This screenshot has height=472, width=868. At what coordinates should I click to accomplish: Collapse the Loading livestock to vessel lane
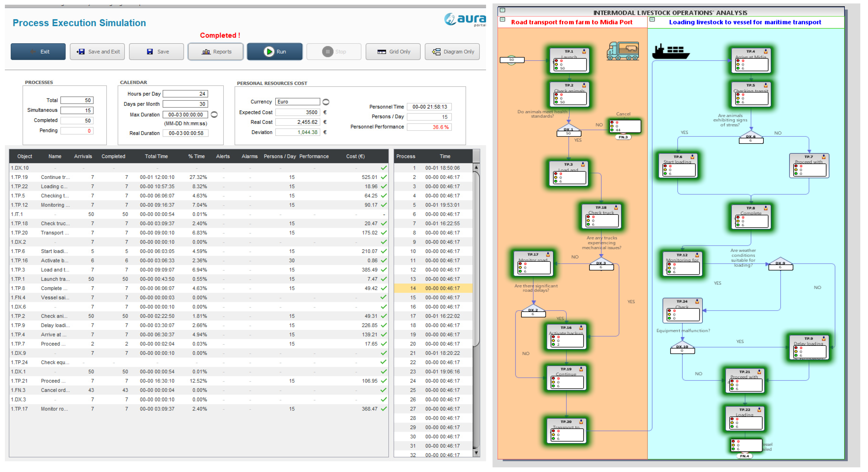coord(652,19)
